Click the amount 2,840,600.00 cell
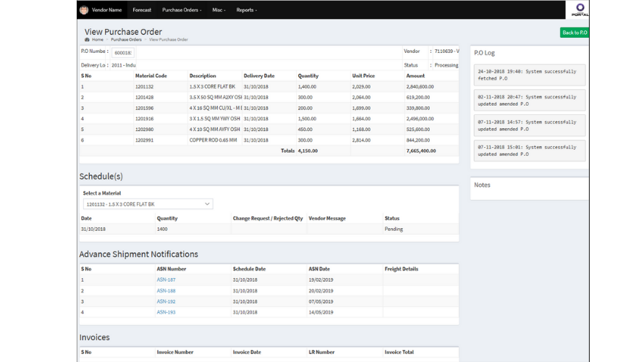Image resolution: width=644 pixels, height=362 pixels. 420,87
